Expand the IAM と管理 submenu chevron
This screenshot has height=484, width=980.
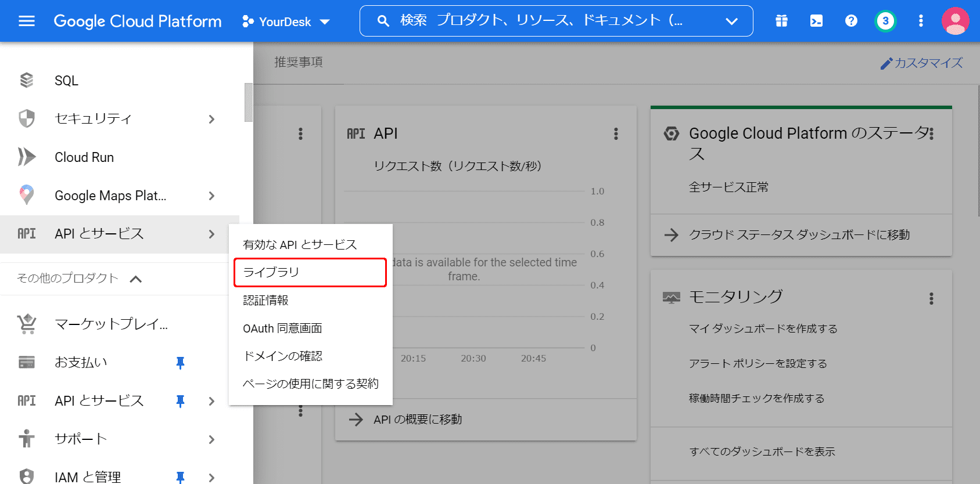point(211,478)
